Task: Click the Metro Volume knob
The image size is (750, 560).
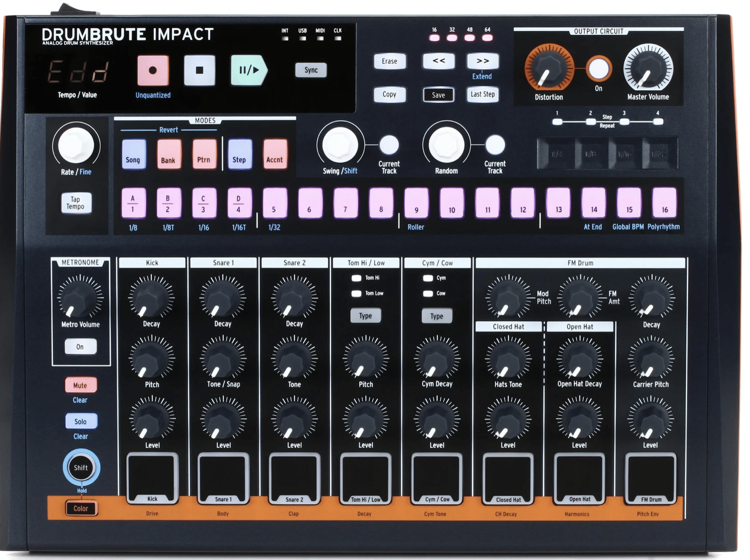Action: pyautogui.click(x=80, y=297)
